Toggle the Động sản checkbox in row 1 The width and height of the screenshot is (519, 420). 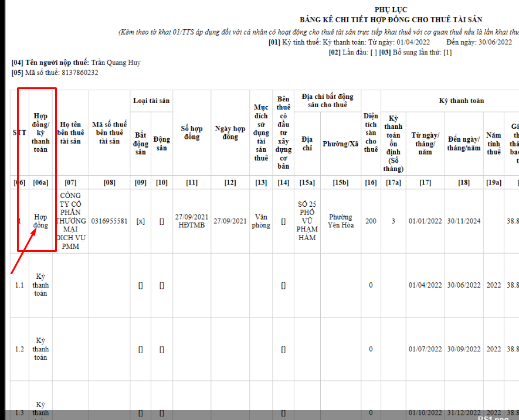click(x=161, y=221)
